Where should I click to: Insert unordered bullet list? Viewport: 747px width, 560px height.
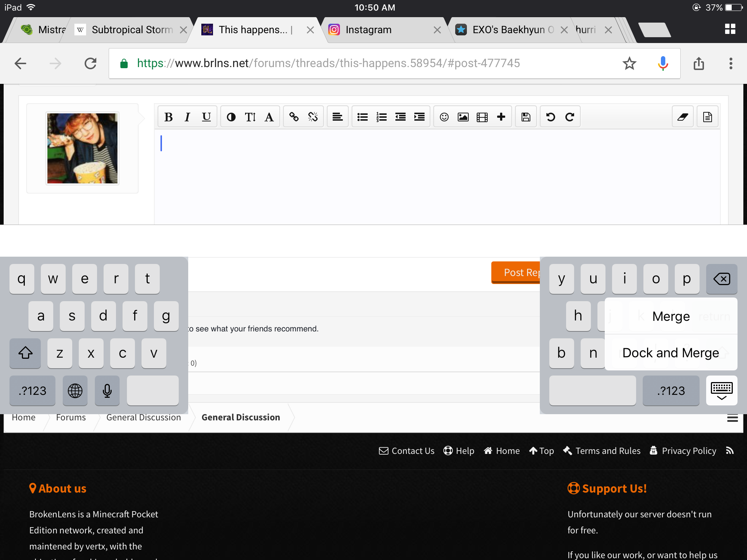point(363,117)
